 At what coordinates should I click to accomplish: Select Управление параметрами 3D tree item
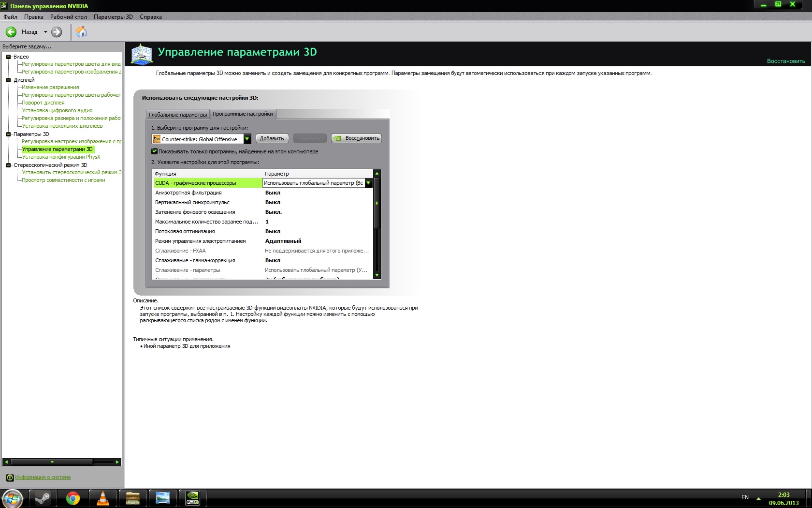[x=58, y=149]
